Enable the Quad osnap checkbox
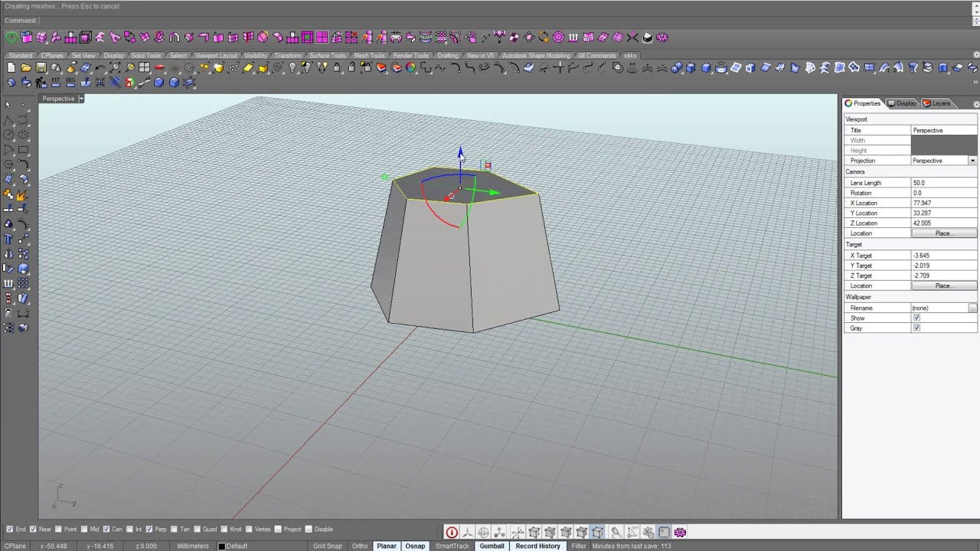The height and width of the screenshot is (551, 980). tap(198, 529)
